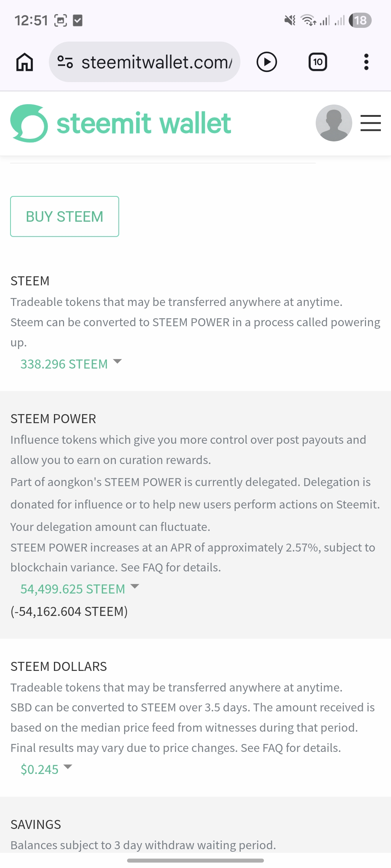Screen dimensions: 391x868
Task: Open the tab switcher showing 10 tabs
Action: 318,62
